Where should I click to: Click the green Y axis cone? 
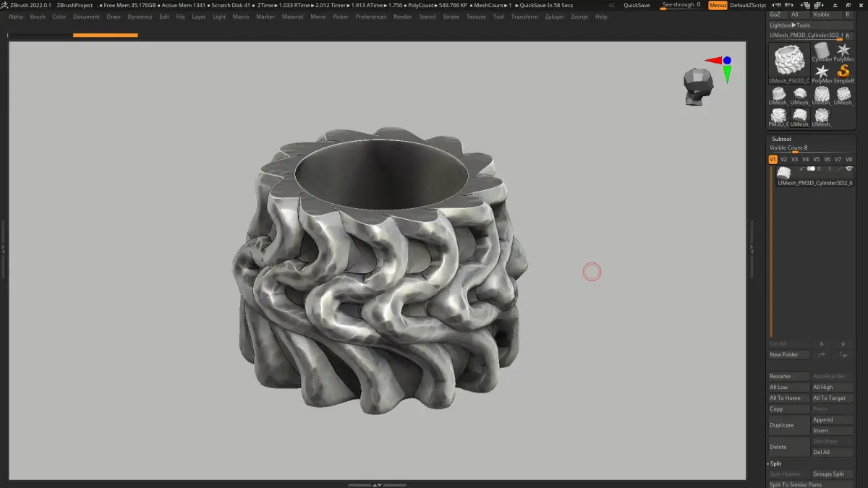coord(727,74)
